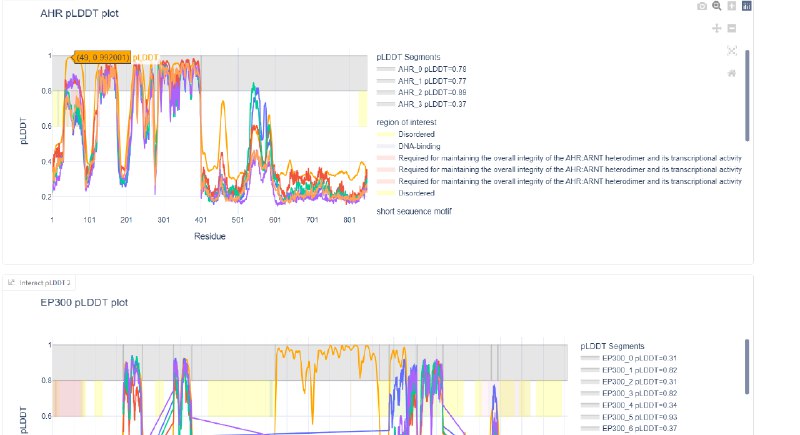
Task: Click x-axis tick label 601 in AHR plot
Action: coord(275,220)
